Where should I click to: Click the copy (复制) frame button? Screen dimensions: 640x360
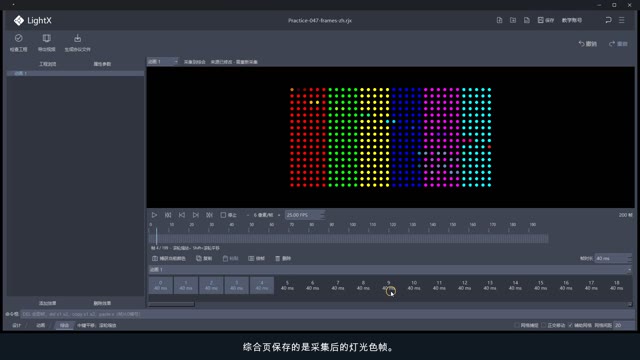204,258
